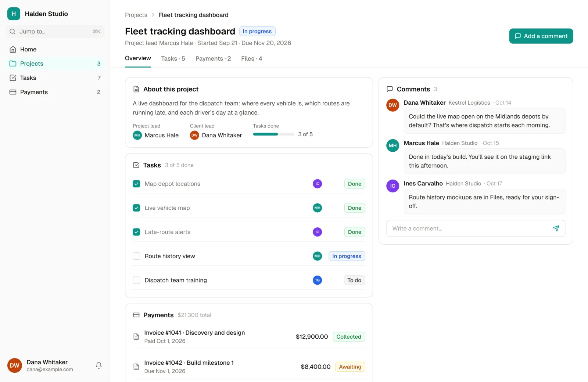Click the speech bubble icon beside Comments
The image size is (588, 382).
pyautogui.click(x=390, y=89)
